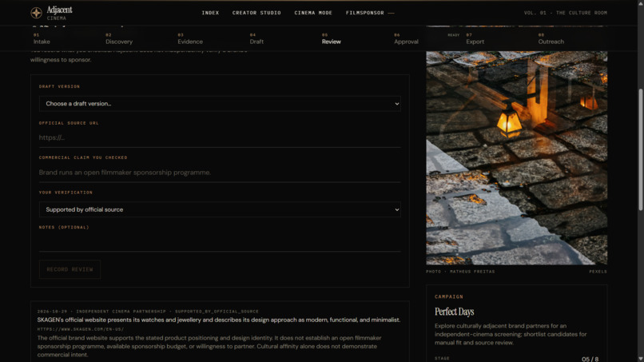The height and width of the screenshot is (362, 644).
Task: Click the PHOTO · MATHEUS FREITAS credit text
Action: coord(460,272)
